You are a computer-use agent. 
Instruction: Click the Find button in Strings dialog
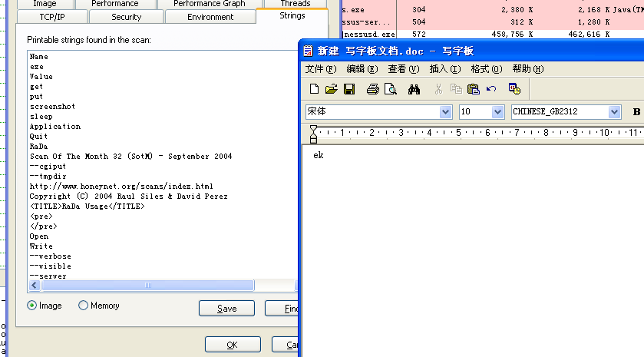(282, 309)
